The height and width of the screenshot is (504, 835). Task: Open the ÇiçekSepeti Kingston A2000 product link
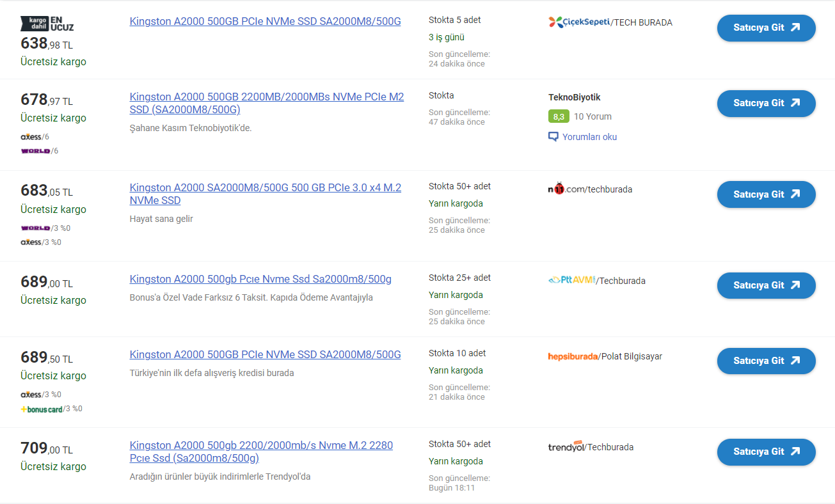pos(265,21)
